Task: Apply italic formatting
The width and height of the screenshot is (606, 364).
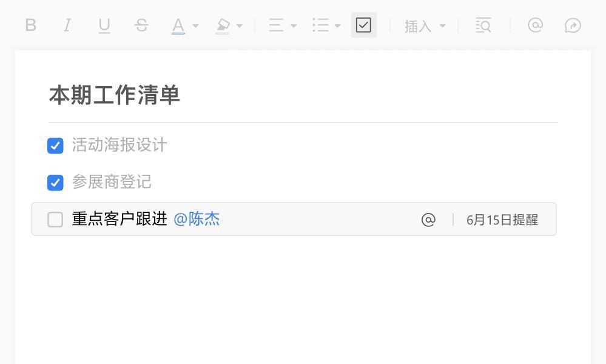Action: pyautogui.click(x=67, y=25)
